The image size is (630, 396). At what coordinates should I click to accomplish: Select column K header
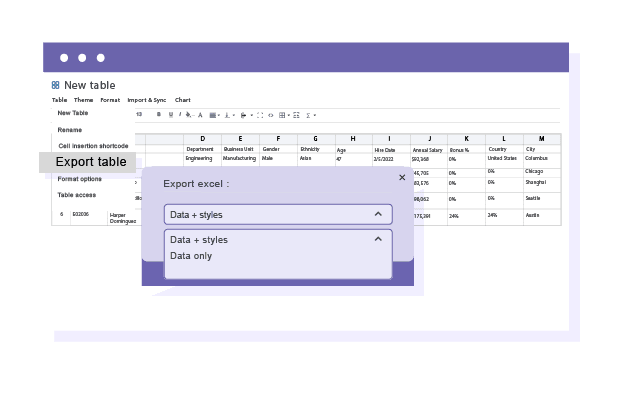(x=466, y=139)
